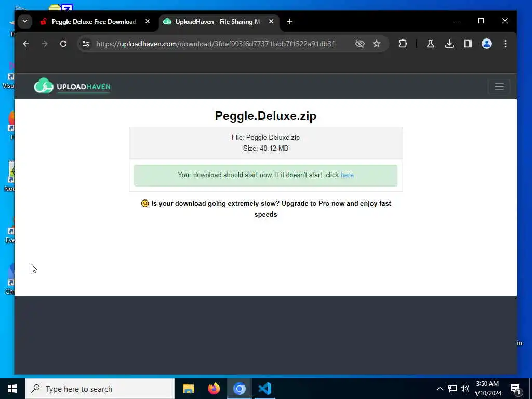Open File Explorer from taskbar
The width and height of the screenshot is (532, 399).
[188, 389]
